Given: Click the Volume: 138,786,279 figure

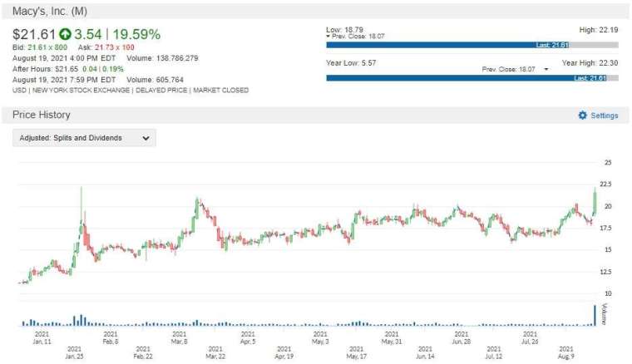Looking at the screenshot, I should (x=162, y=58).
